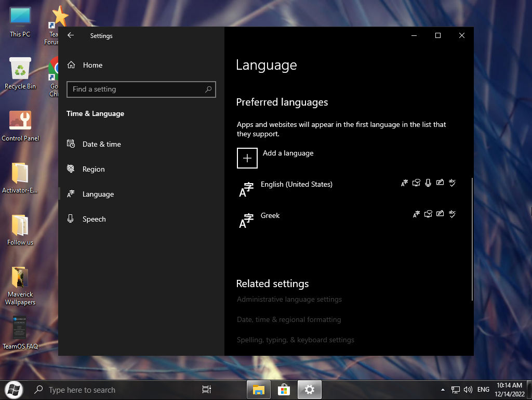Open Administrative language settings link
This screenshot has height=400, width=532.
(289, 300)
